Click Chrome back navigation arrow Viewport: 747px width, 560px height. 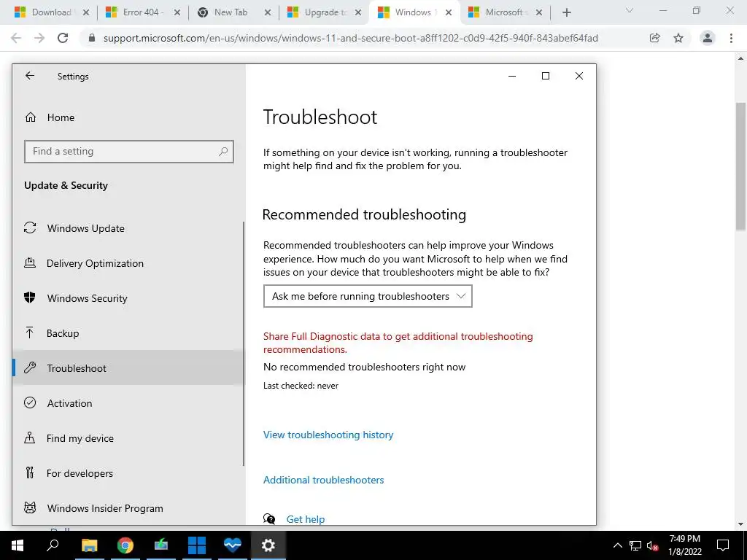16,38
